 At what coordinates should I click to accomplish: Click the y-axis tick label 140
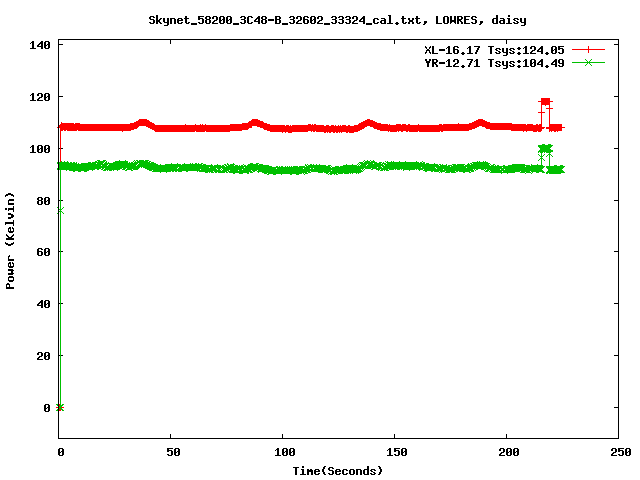click(40, 45)
